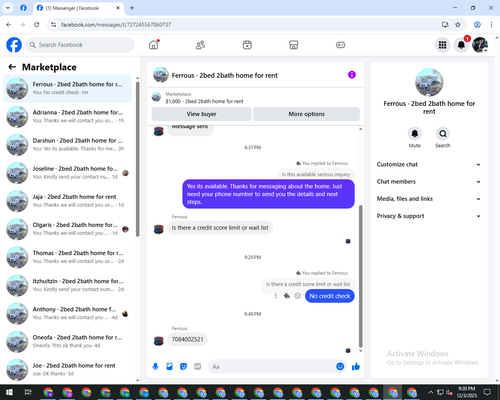Click the Search magnifier icon in chat details
This screenshot has height=400, width=500.
[x=443, y=134]
